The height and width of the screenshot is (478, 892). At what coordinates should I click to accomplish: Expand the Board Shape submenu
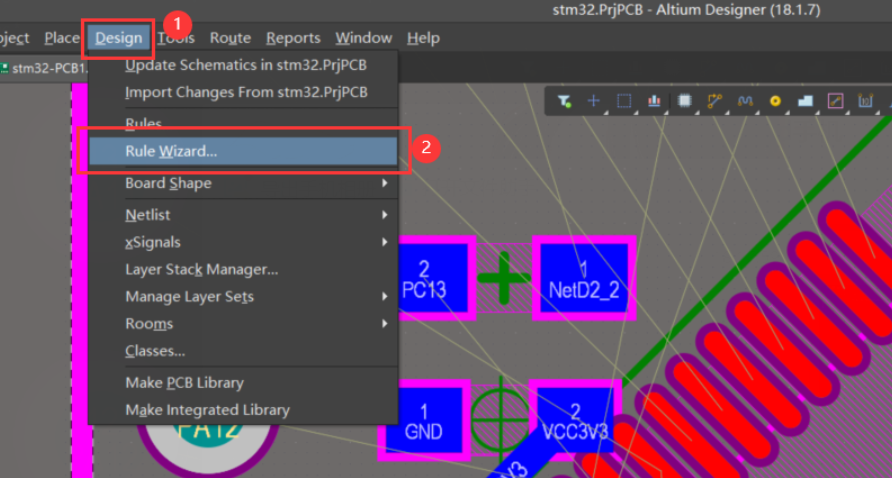point(243,183)
